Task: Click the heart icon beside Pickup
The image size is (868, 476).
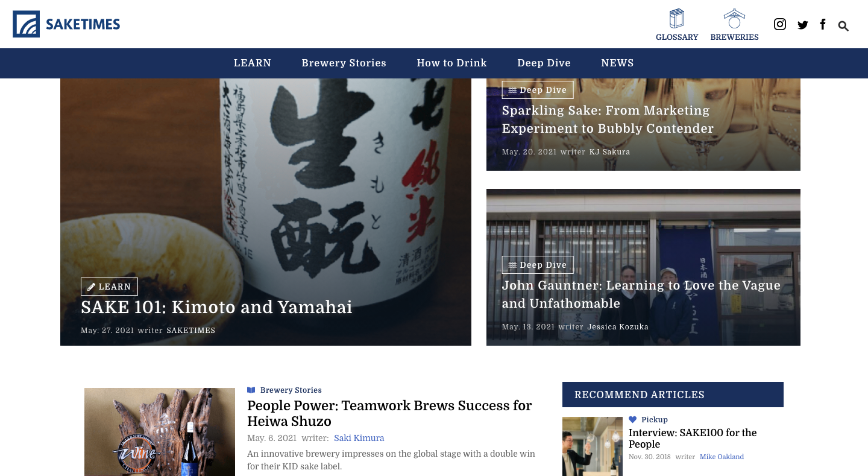Action: coord(632,419)
